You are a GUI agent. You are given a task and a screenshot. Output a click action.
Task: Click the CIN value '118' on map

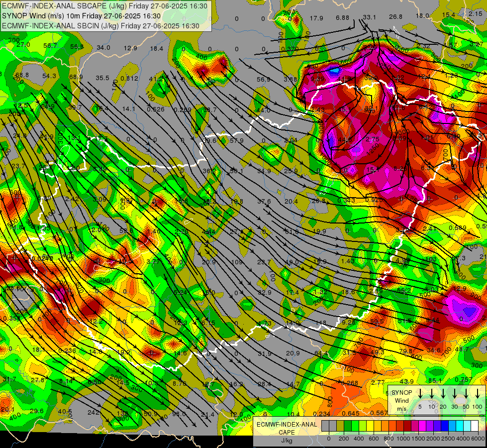pyautogui.click(x=321, y=323)
